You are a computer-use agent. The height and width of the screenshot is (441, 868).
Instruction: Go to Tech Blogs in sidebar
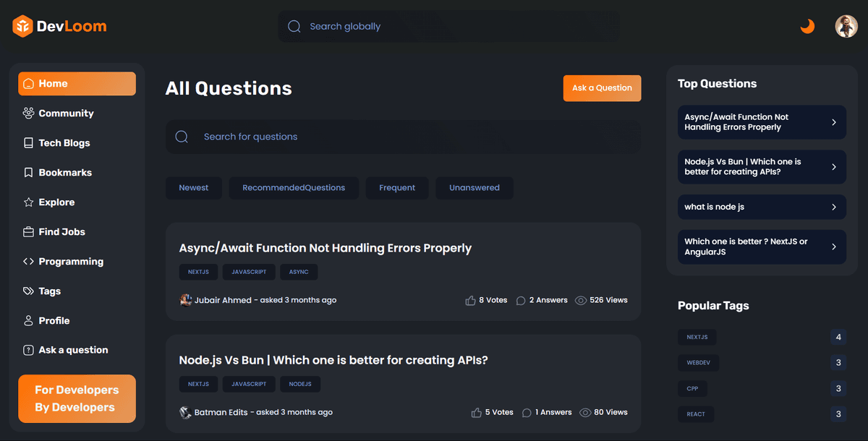click(x=64, y=143)
